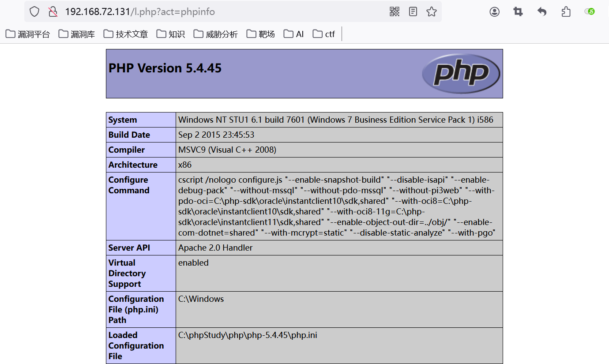Click the Apache 2.0 Handler value
Image resolution: width=609 pixels, height=364 pixels.
coord(215,248)
